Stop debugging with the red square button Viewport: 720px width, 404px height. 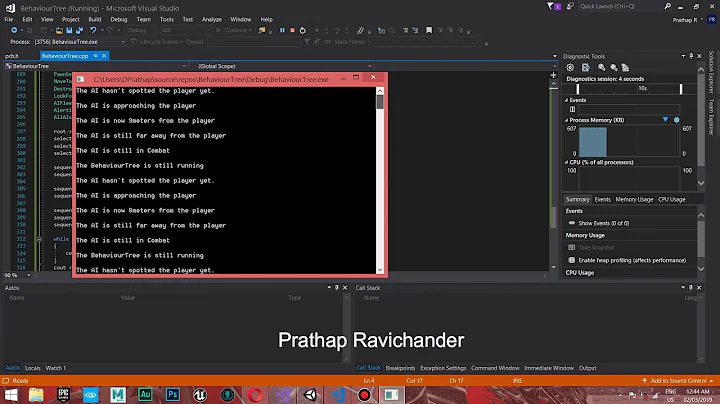click(x=292, y=30)
